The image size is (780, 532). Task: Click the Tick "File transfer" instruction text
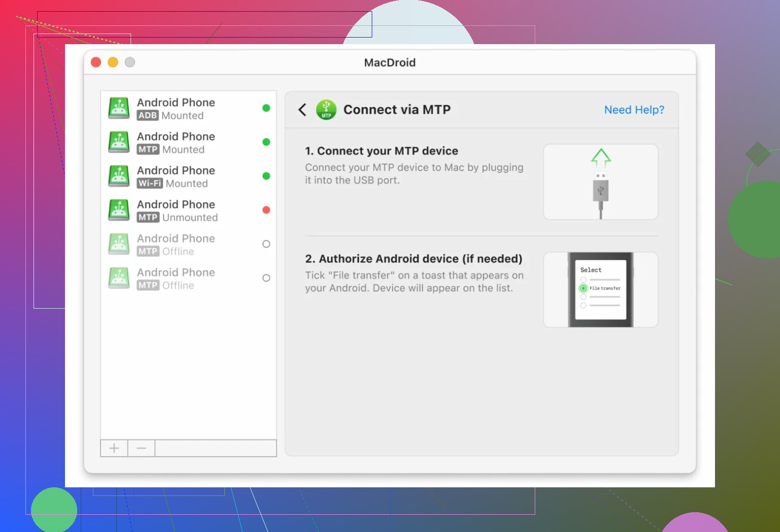pos(414,282)
